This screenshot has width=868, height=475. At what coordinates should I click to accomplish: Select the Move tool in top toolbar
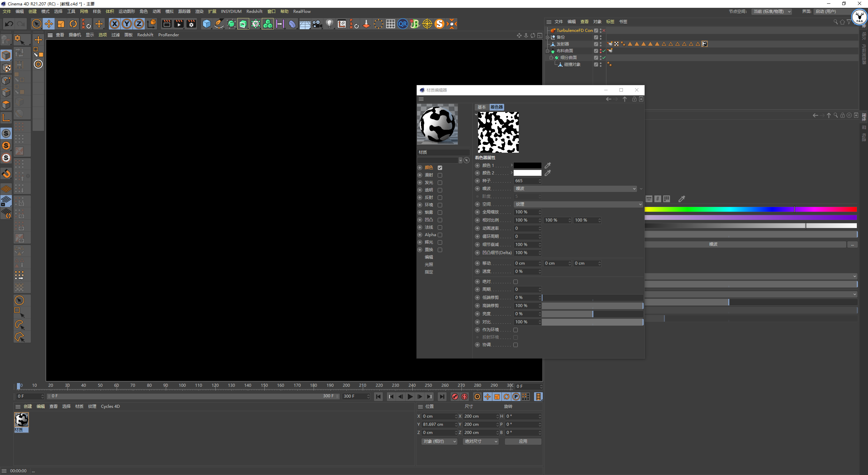pyautogui.click(x=49, y=24)
